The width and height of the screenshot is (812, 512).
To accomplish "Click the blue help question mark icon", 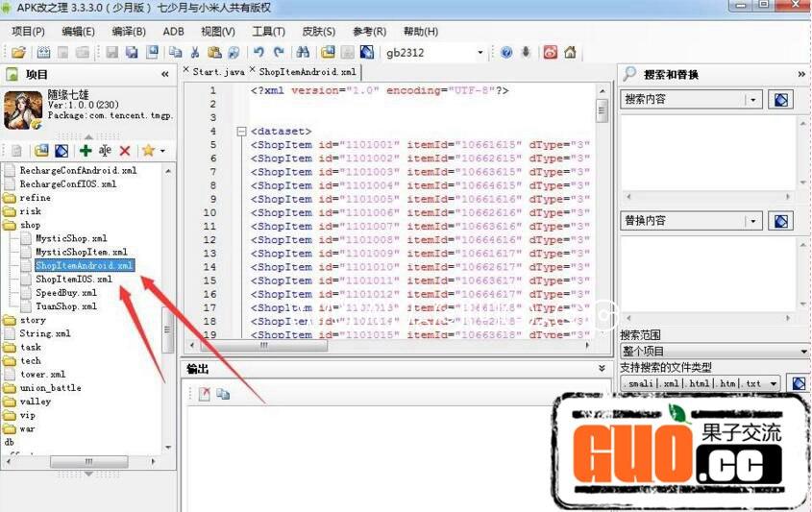I will 506,52.
